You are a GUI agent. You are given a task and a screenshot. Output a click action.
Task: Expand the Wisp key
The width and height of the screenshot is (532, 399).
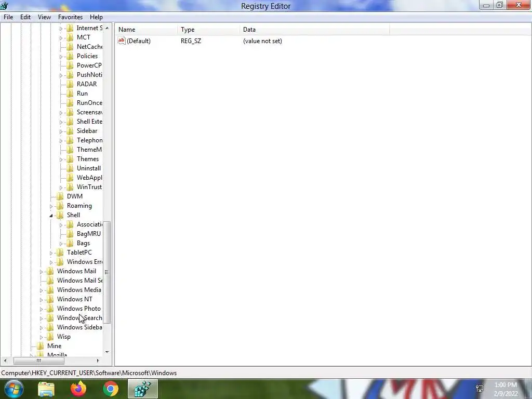pos(41,337)
